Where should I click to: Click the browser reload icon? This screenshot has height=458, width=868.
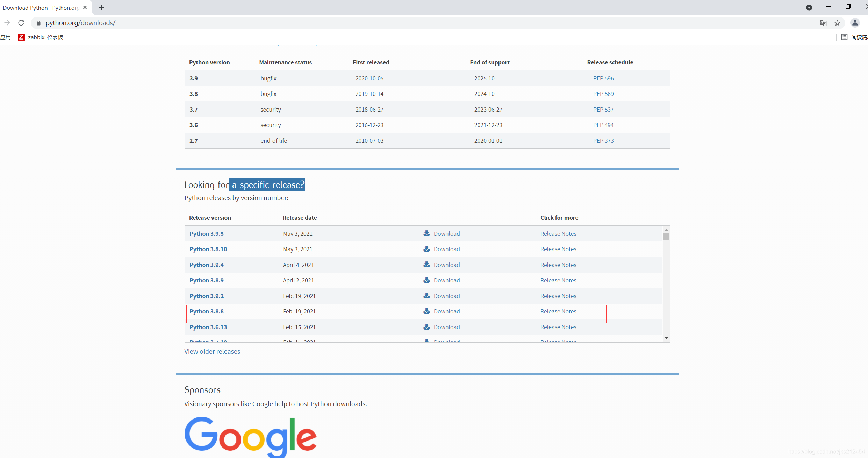21,23
